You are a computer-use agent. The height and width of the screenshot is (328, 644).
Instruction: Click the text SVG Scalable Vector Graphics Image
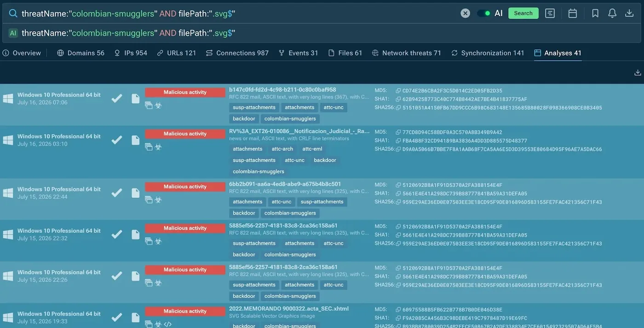tap(272, 316)
